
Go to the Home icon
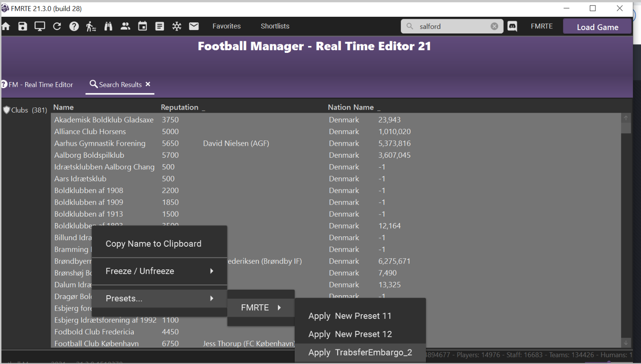[x=6, y=26]
